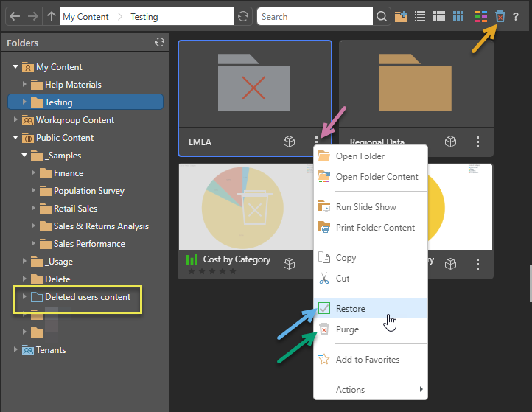Switch to thumbnail grid view
Image resolution: width=532 pixels, height=412 pixels.
coord(458,16)
